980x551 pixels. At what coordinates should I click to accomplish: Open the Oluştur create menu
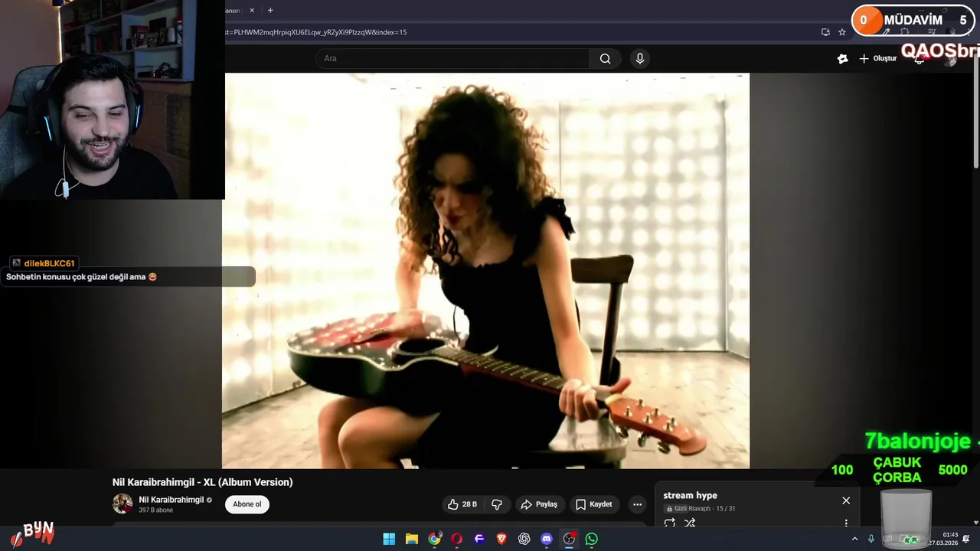point(877,59)
